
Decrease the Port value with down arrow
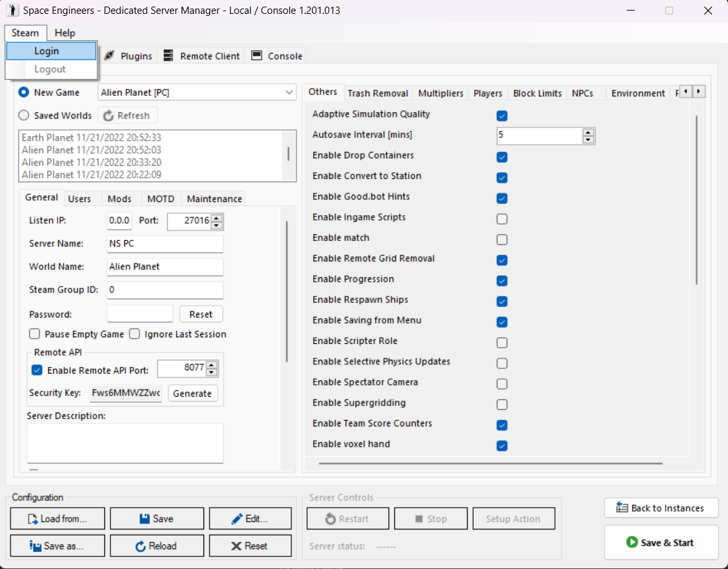point(217,225)
